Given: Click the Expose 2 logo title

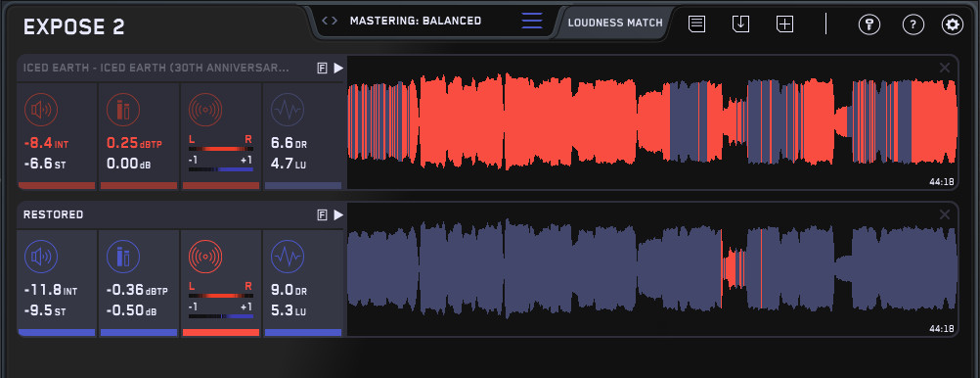Looking at the screenshot, I should click(x=73, y=26).
